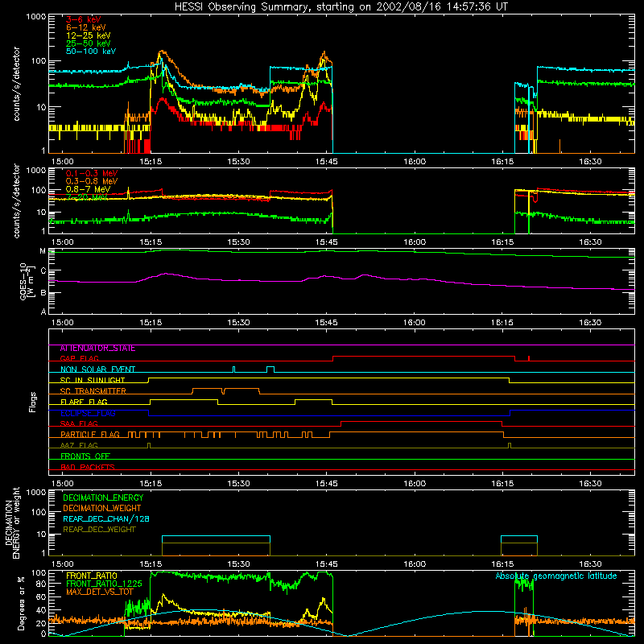Click the 15:45 tick under the Flags panel
Viewport: 644px width, 644px height.
pyautogui.click(x=327, y=484)
